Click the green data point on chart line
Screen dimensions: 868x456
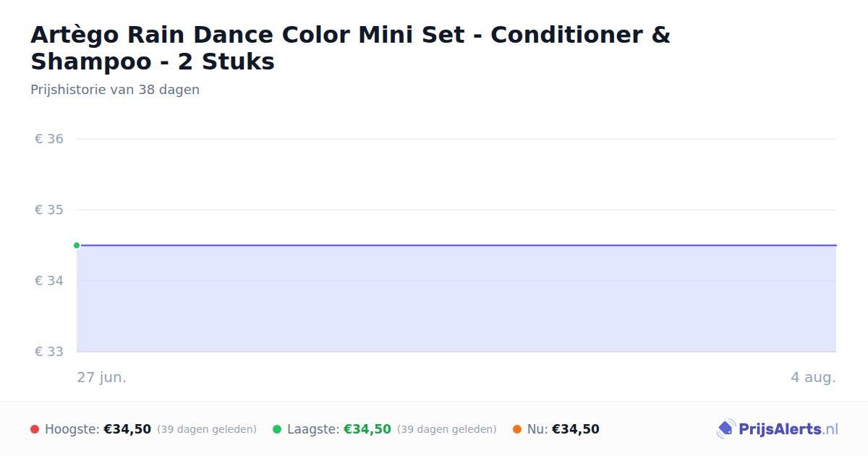(77, 245)
